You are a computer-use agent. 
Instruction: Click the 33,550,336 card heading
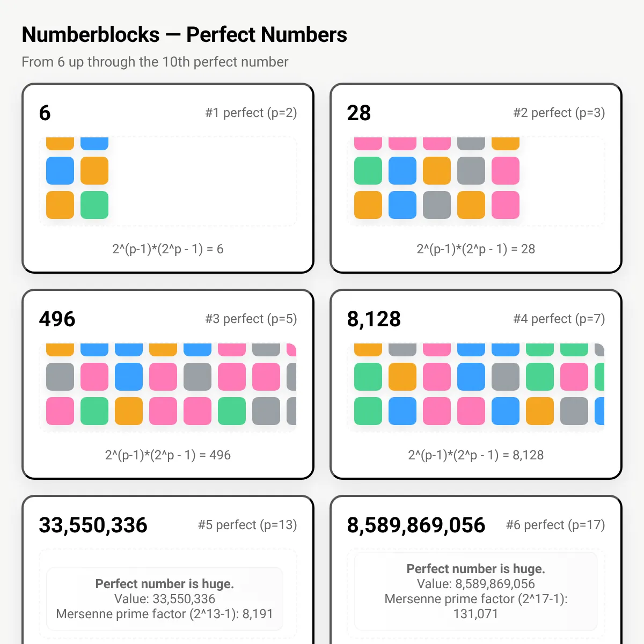pyautogui.click(x=93, y=525)
